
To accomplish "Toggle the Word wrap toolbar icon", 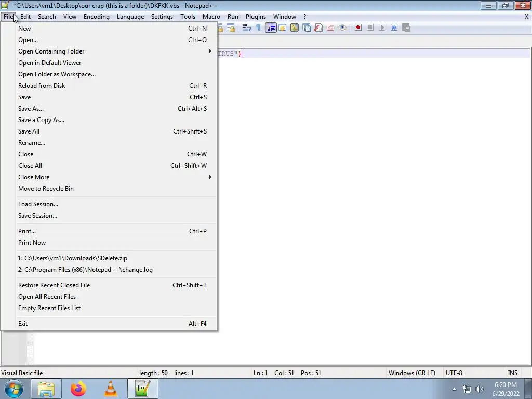I will (247, 28).
